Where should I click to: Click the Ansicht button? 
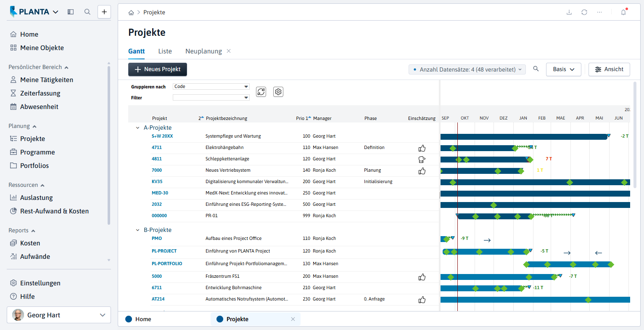[609, 69]
